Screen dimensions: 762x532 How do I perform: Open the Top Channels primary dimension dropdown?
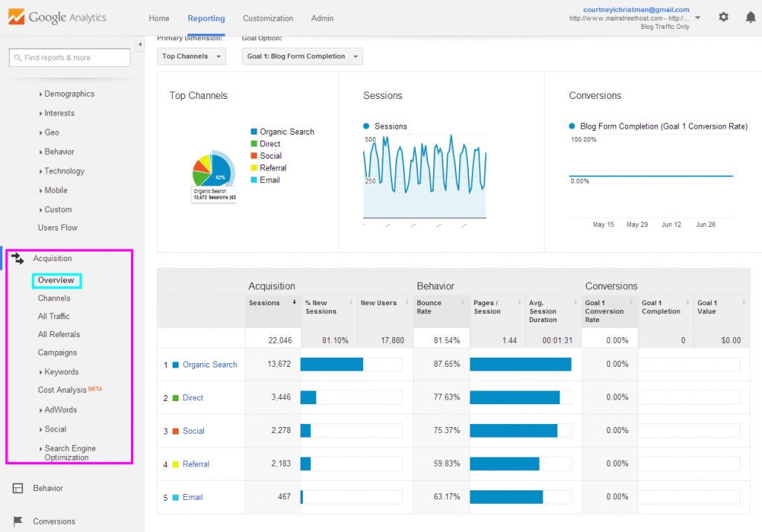point(191,56)
